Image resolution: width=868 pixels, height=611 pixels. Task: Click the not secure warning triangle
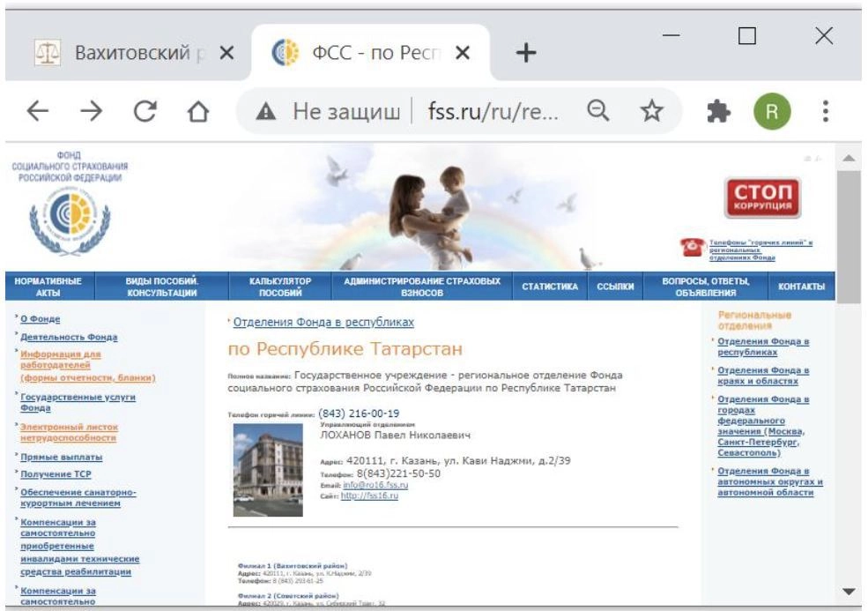pyautogui.click(x=269, y=113)
